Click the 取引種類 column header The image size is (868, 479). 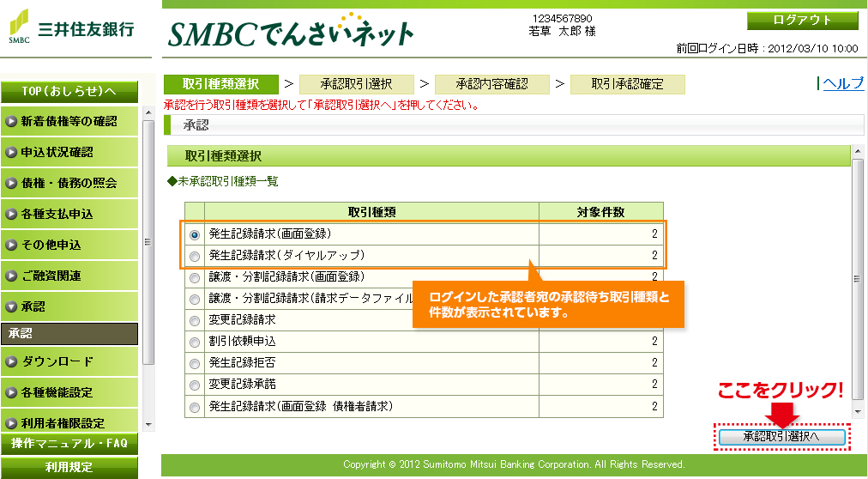(x=372, y=212)
